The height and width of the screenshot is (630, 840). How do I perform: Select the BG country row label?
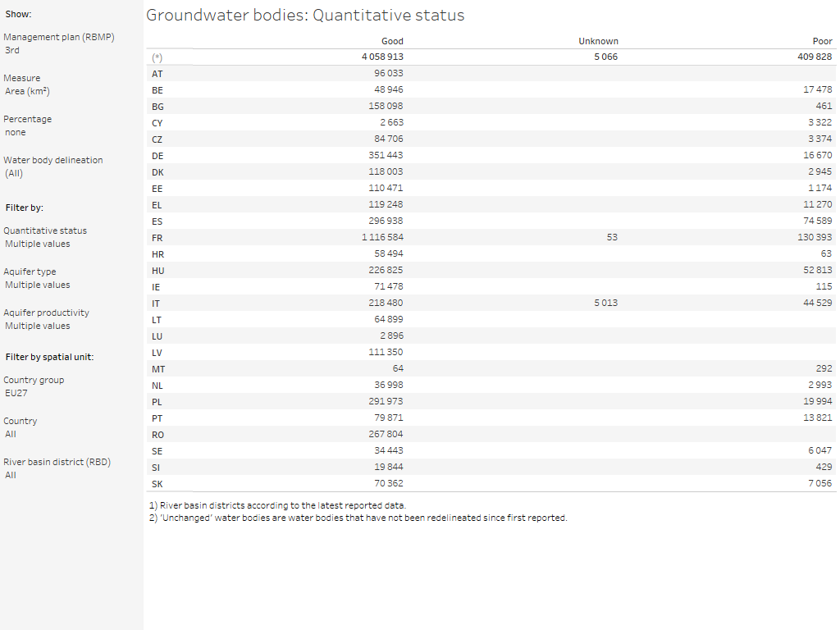click(x=157, y=107)
